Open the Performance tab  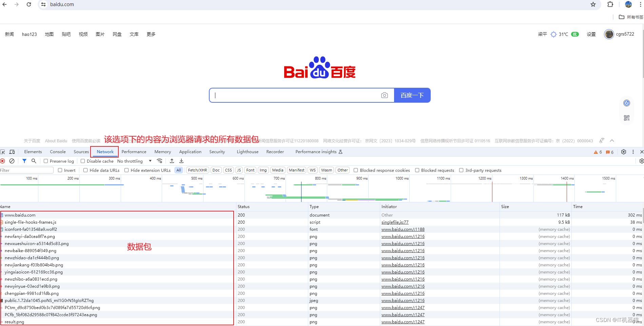[134, 152]
